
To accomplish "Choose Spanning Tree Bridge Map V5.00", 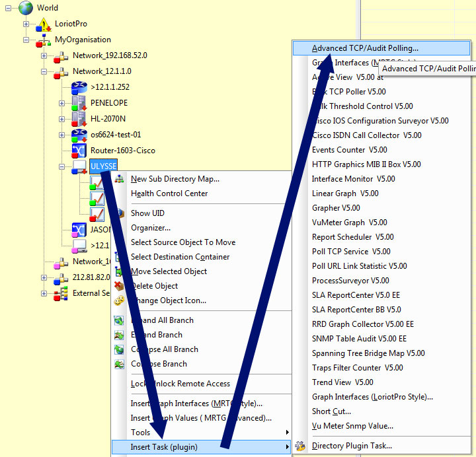I will pyautogui.click(x=368, y=353).
